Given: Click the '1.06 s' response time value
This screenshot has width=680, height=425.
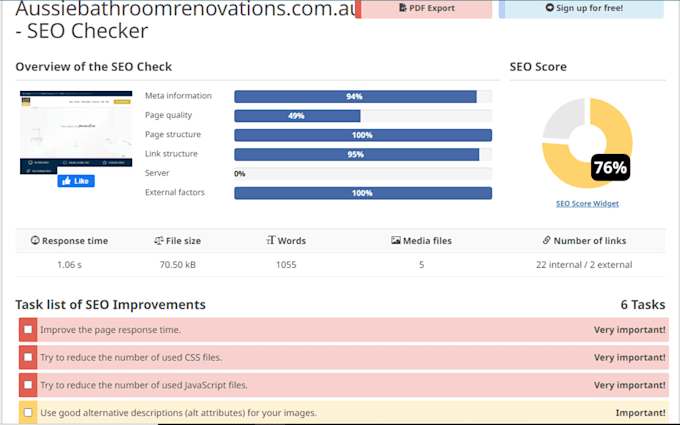Looking at the screenshot, I should pyautogui.click(x=69, y=265).
